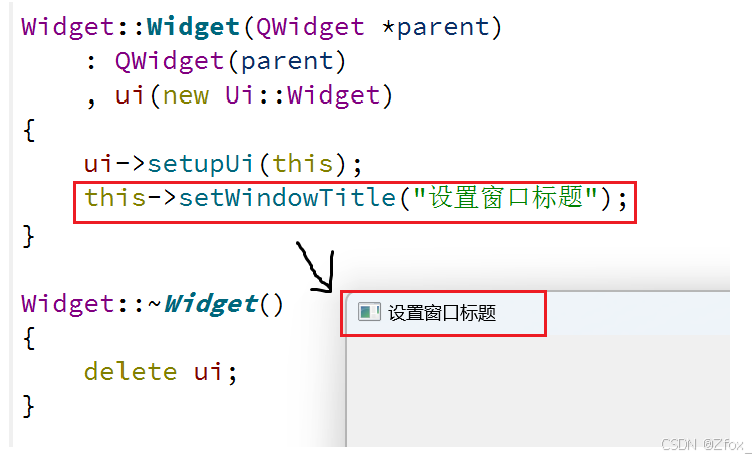Viewport: 756px width, 458px height.
Task: Click the empty gray window client area
Action: coord(538,391)
